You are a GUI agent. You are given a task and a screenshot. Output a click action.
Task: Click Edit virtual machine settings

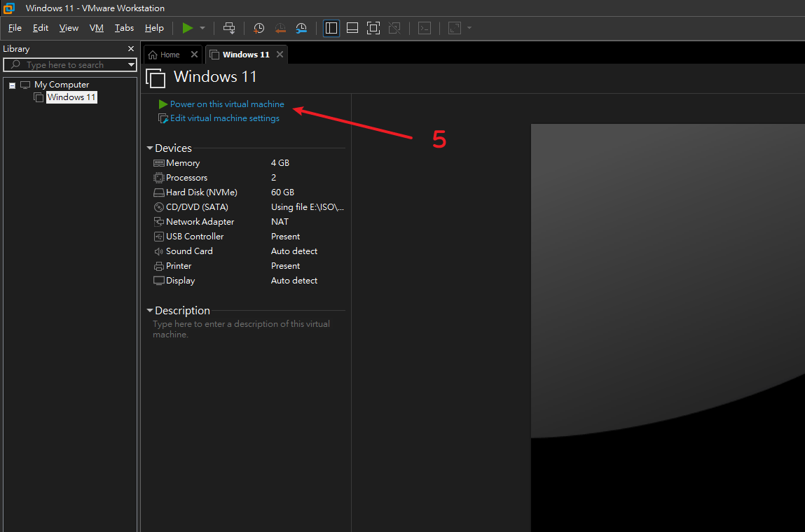tap(224, 118)
